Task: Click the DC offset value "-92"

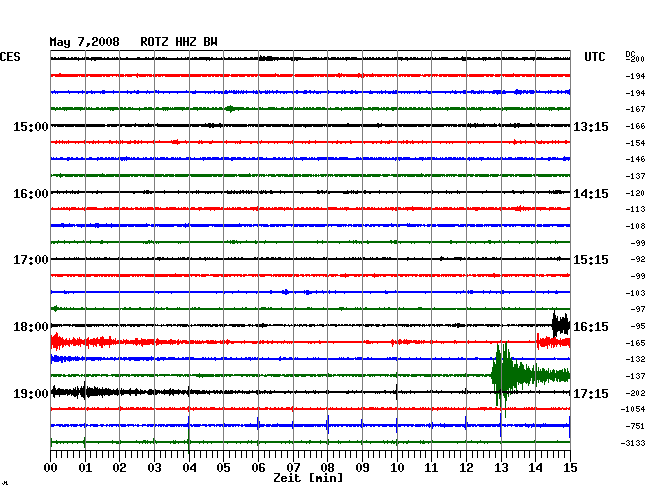Action: [x=638, y=259]
